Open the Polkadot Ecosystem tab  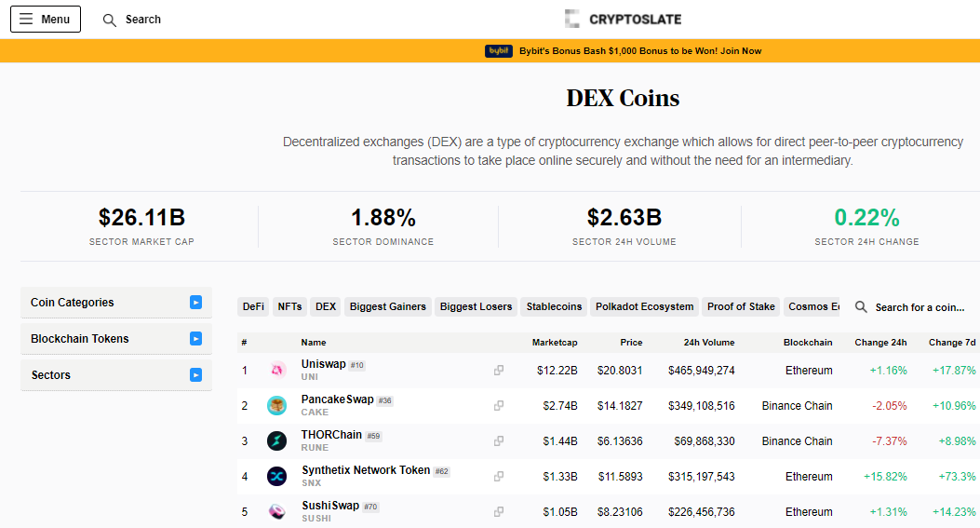coord(644,306)
